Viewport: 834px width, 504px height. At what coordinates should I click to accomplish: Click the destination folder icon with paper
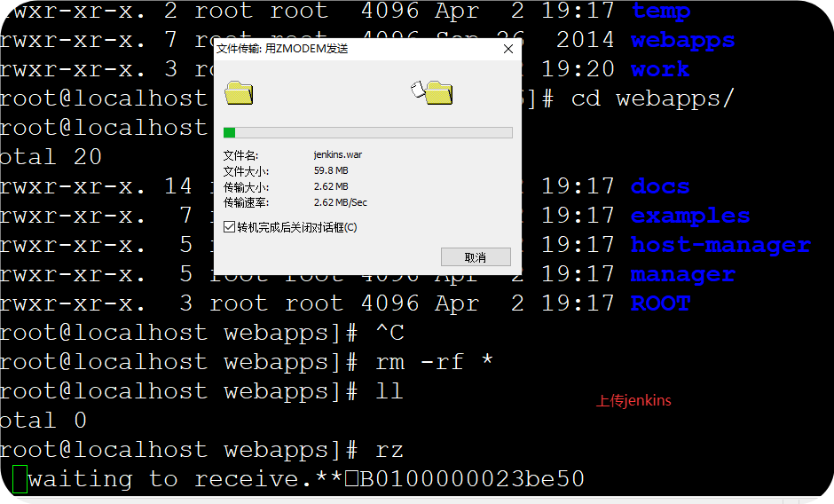(x=432, y=92)
